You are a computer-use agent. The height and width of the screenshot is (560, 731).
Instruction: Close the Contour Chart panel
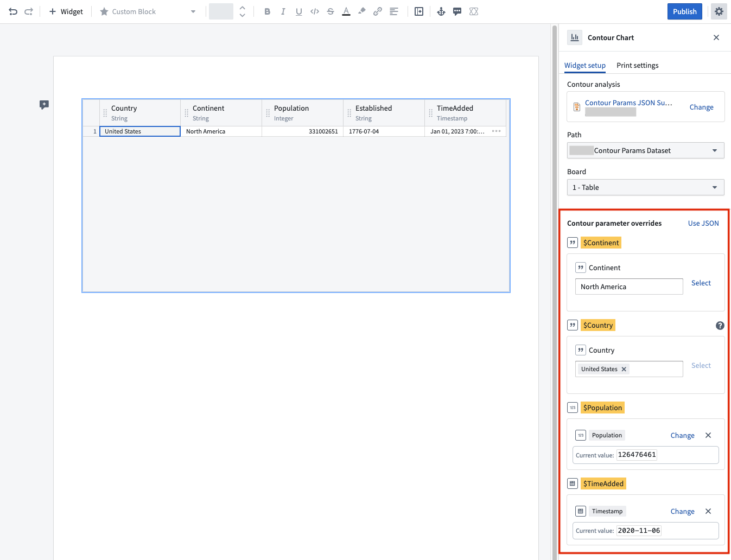point(716,37)
